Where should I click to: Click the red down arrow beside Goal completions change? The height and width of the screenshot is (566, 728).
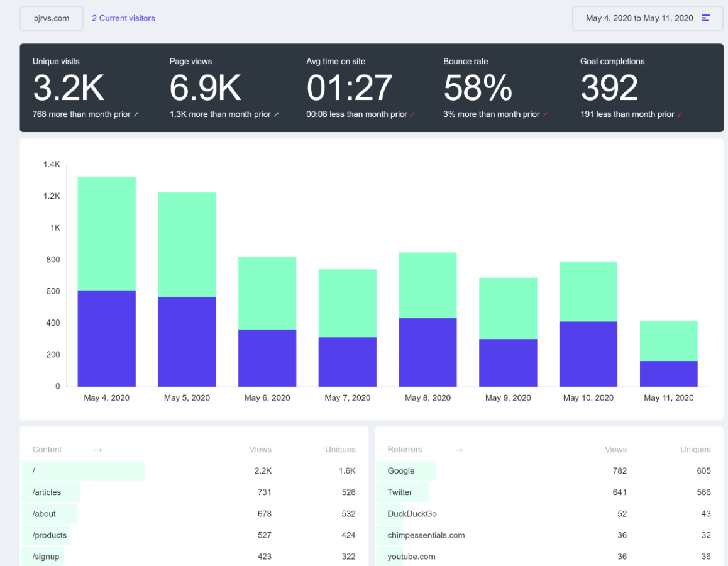click(x=680, y=114)
